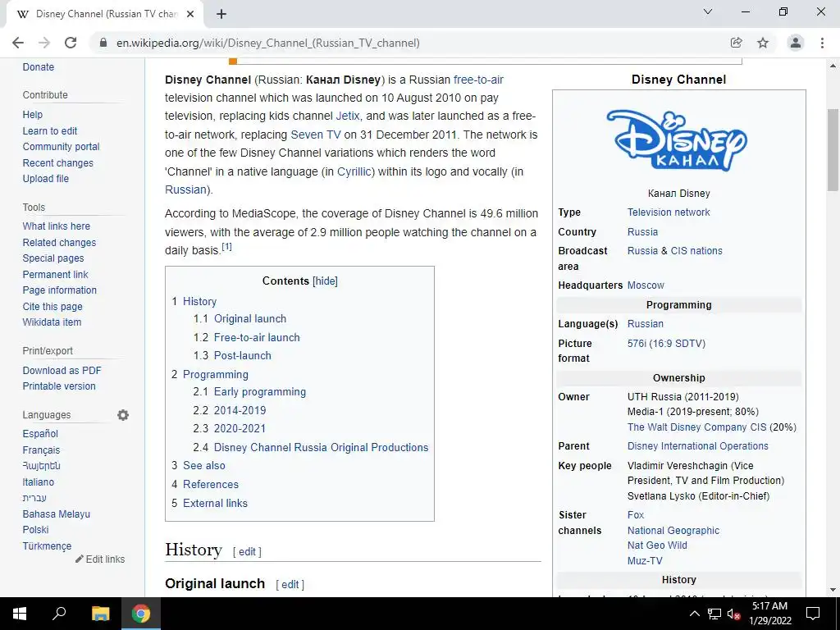
Task: Open the Moscow headquarters link
Action: tap(646, 285)
